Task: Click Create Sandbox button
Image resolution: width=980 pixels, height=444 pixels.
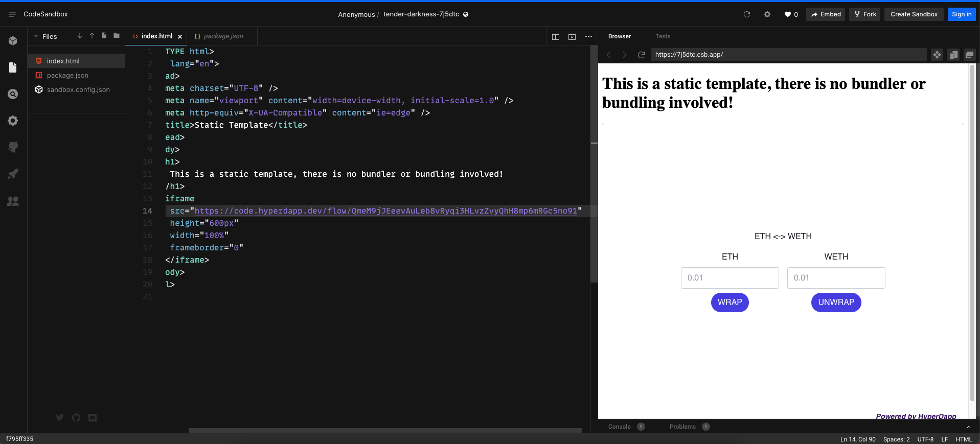Action: (914, 14)
